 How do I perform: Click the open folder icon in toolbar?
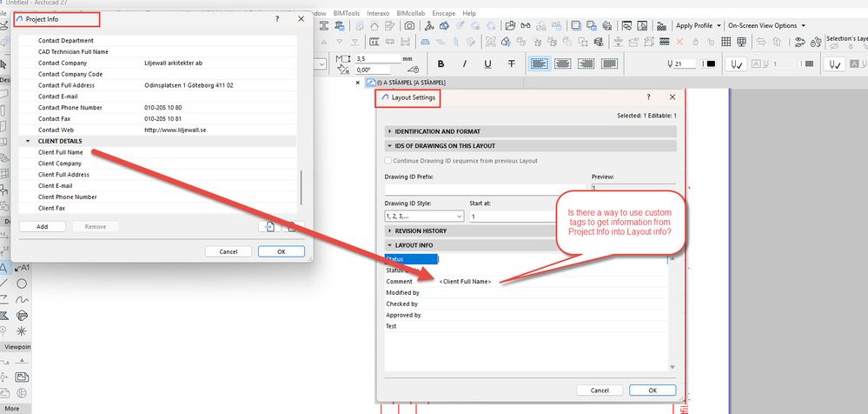pos(510,25)
